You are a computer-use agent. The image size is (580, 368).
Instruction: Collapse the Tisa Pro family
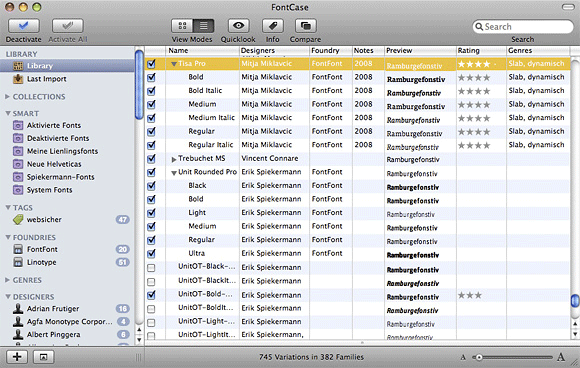point(173,64)
